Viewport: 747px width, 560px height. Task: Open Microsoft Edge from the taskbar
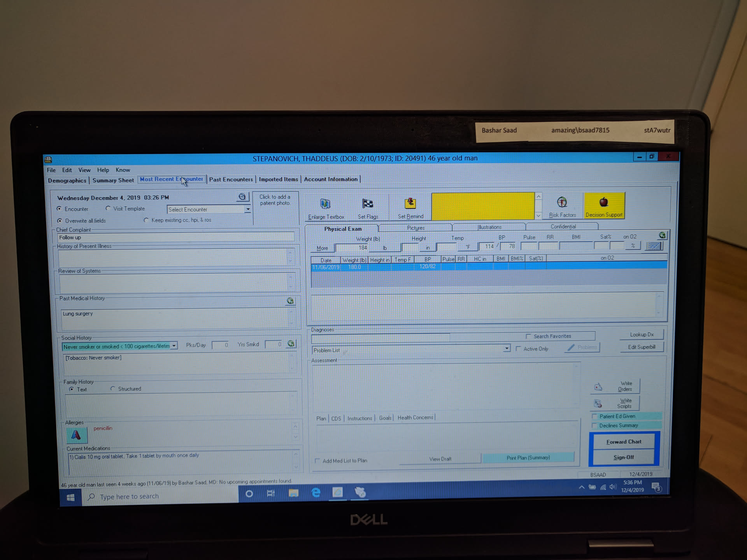316,493
